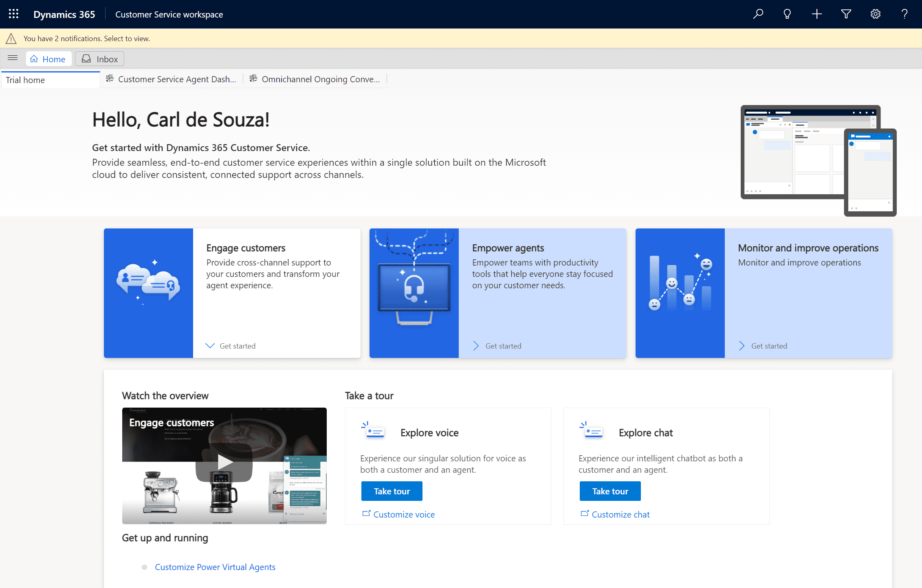Click the Watch the overview heading
The image size is (922, 588).
pos(165,396)
